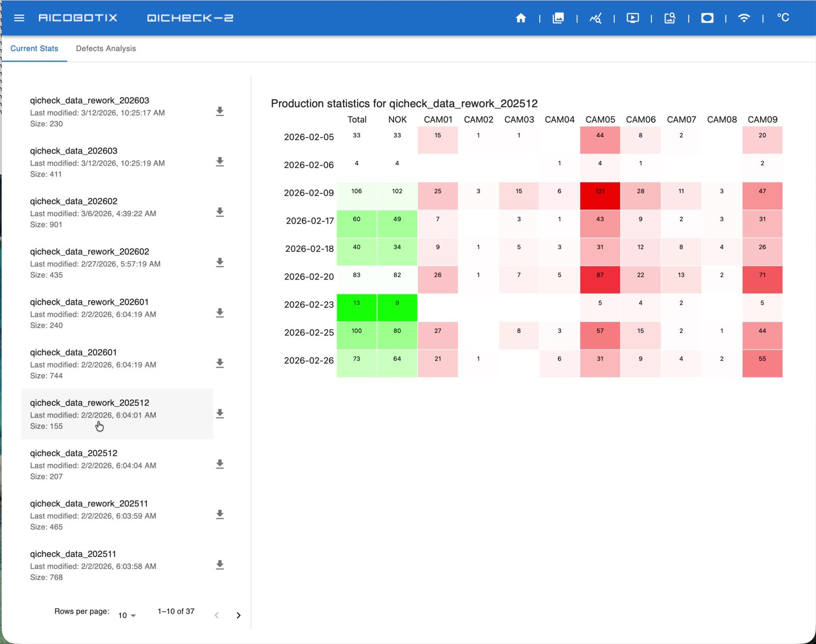Open the °C temperature indicator

tap(783, 18)
